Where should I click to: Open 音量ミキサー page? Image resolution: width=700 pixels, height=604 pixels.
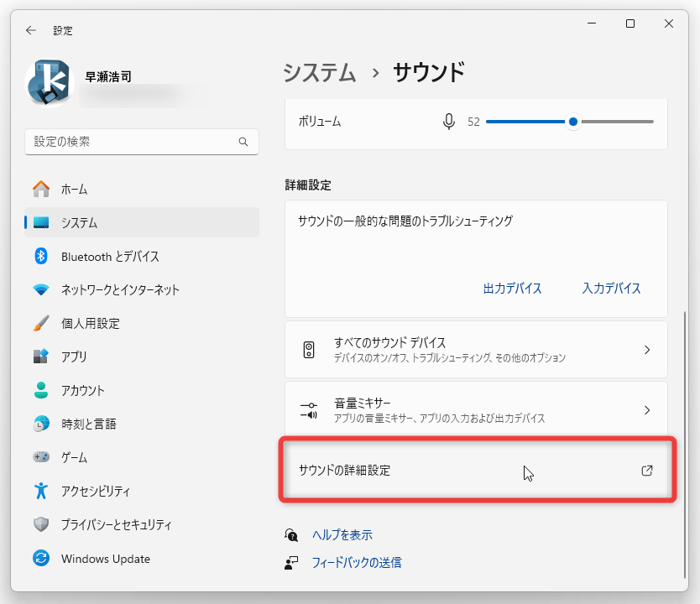pyautogui.click(x=476, y=410)
